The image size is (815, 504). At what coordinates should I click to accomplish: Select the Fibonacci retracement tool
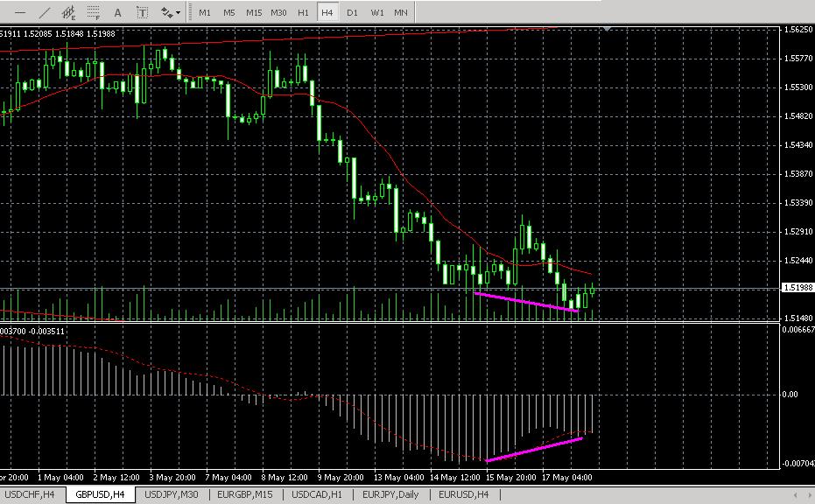pos(94,13)
